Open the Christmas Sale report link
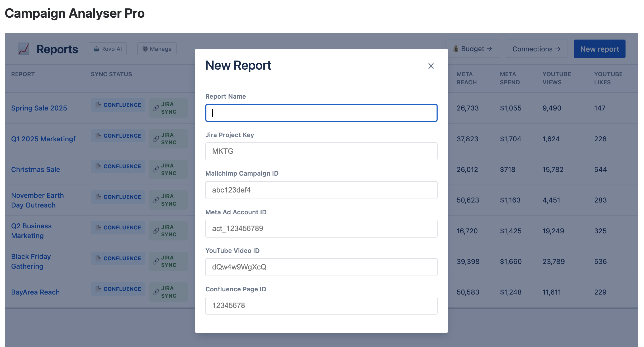644x347 pixels. (x=36, y=170)
